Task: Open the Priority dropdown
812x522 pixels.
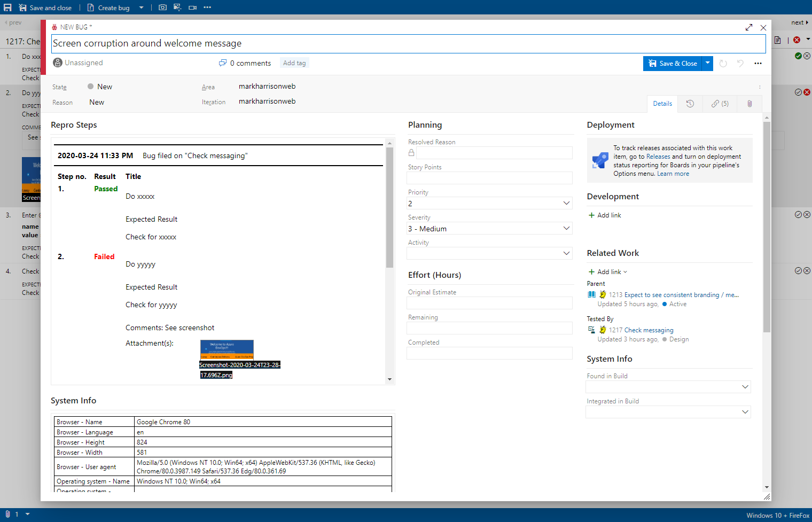Action: pos(489,204)
